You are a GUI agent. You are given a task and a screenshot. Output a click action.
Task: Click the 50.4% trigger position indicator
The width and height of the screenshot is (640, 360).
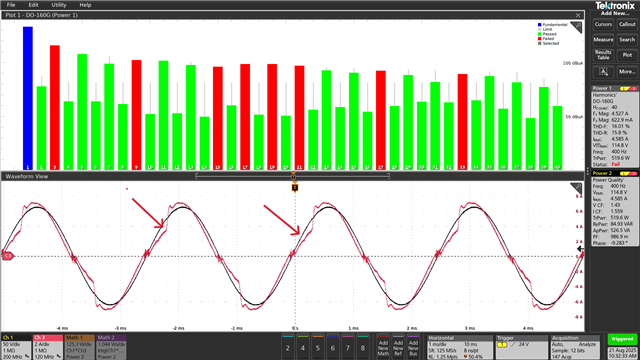(473, 356)
